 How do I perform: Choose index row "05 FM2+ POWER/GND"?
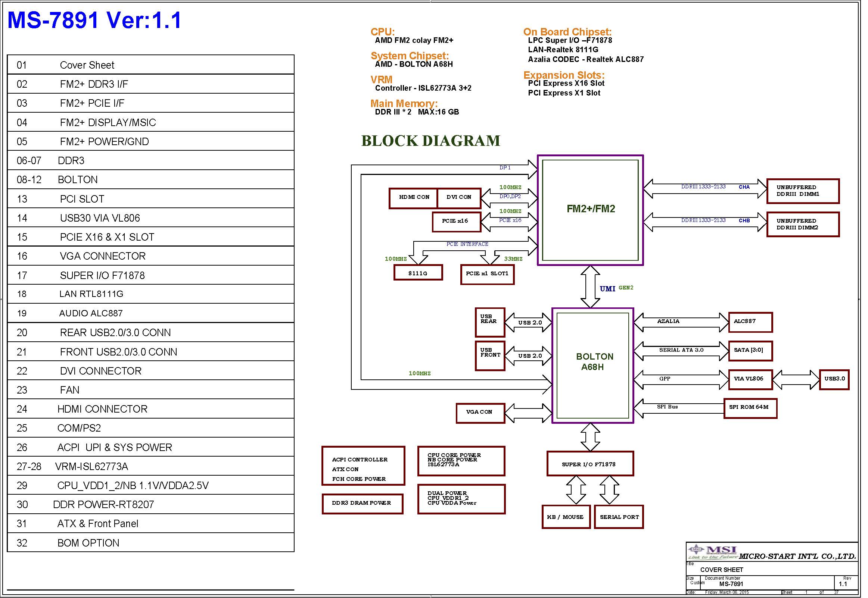[151, 141]
